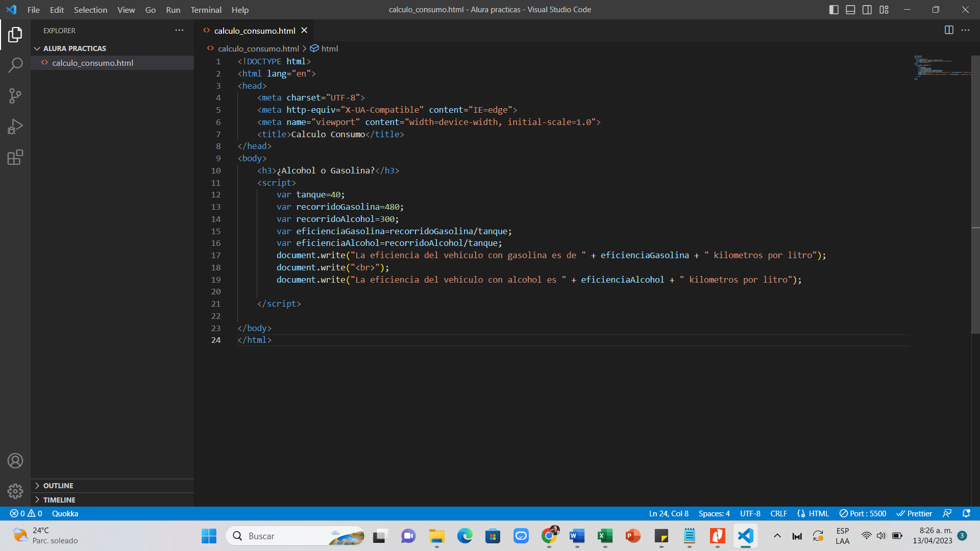Viewport: 980px width, 551px height.
Task: Click the Help menu item
Action: pos(239,9)
